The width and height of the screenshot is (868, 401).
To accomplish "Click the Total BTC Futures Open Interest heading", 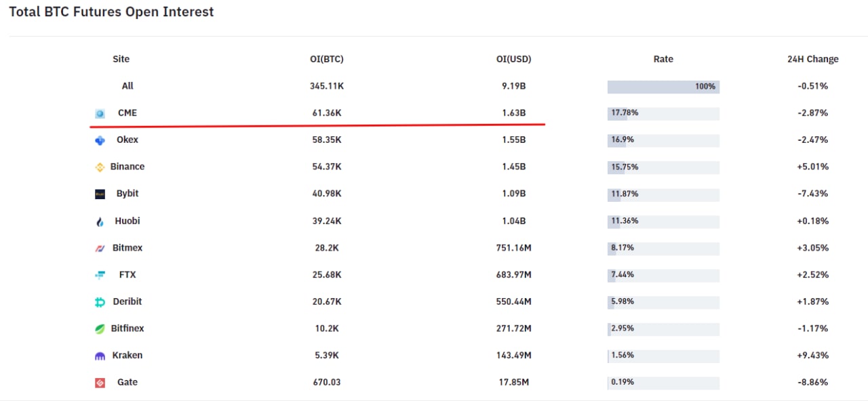I will pos(111,12).
